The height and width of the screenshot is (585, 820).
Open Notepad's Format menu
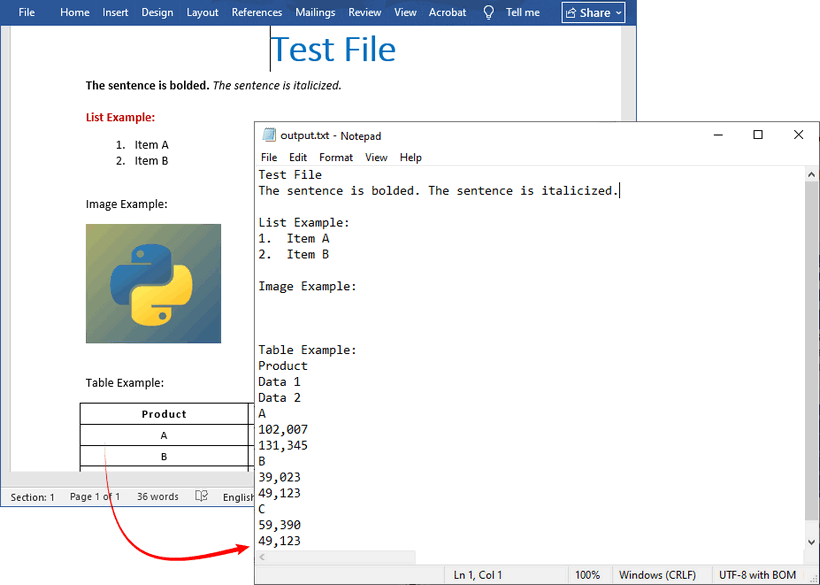(336, 157)
